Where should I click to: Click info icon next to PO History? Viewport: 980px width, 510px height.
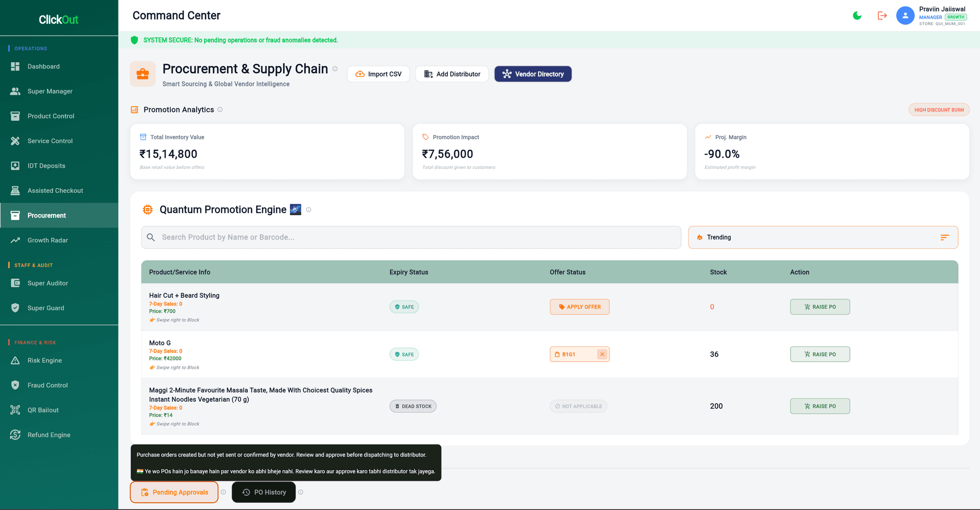click(x=301, y=492)
